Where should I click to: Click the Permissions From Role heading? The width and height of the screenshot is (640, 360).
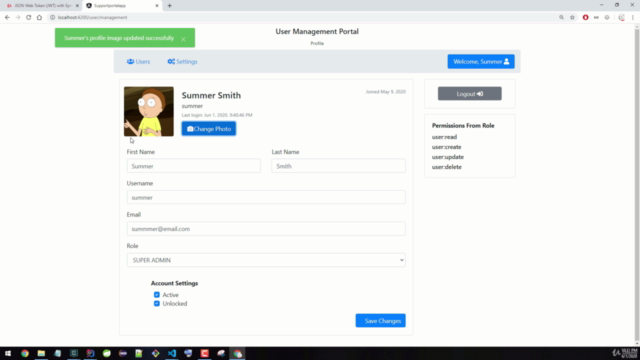click(463, 126)
